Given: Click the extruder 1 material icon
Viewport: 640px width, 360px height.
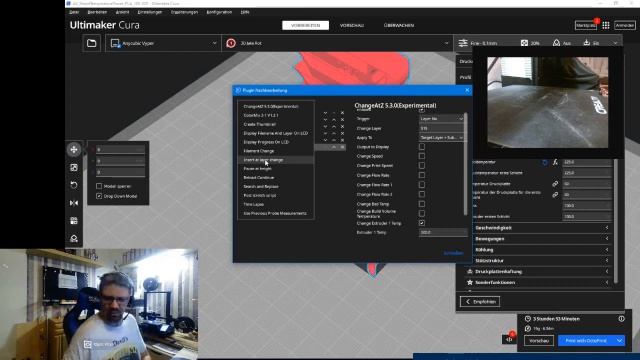Looking at the screenshot, I should click(231, 43).
